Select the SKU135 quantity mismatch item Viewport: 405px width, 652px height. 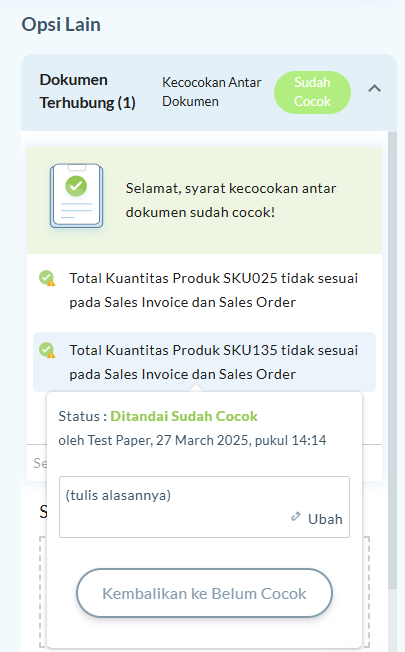(x=204, y=362)
